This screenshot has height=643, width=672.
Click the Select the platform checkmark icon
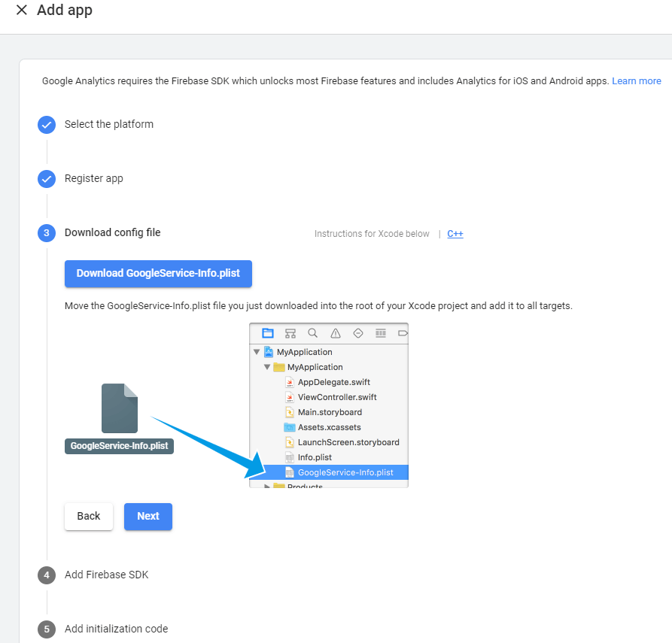coord(47,125)
